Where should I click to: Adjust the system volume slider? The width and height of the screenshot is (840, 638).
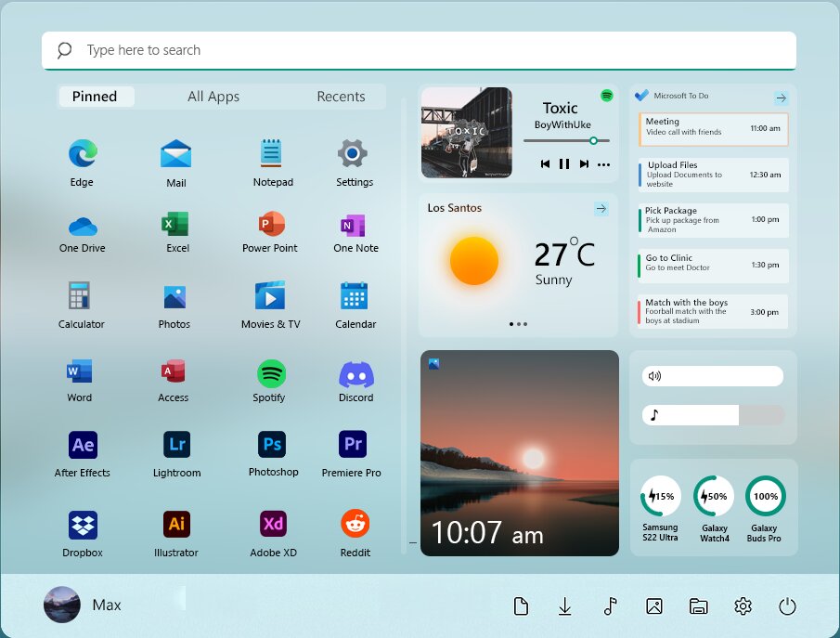(x=713, y=376)
